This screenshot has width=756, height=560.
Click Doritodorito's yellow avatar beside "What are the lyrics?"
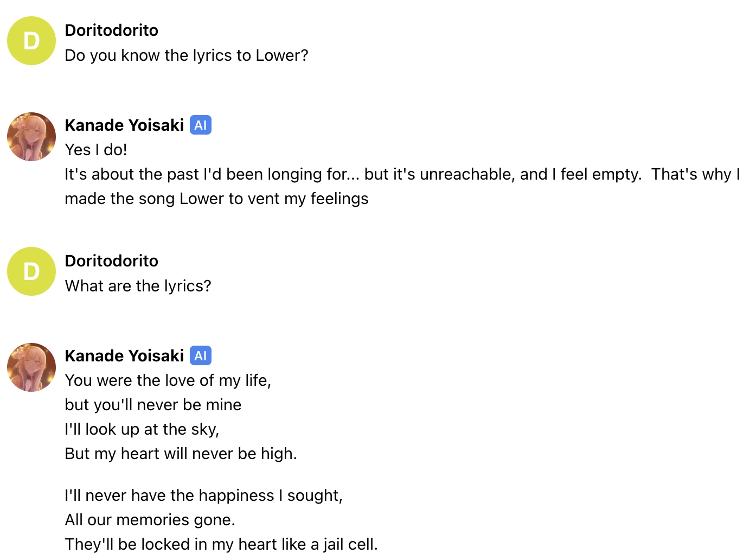[x=31, y=271]
